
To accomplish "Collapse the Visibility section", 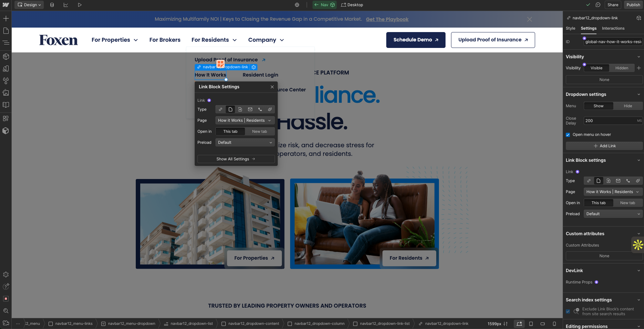I will click(x=638, y=57).
